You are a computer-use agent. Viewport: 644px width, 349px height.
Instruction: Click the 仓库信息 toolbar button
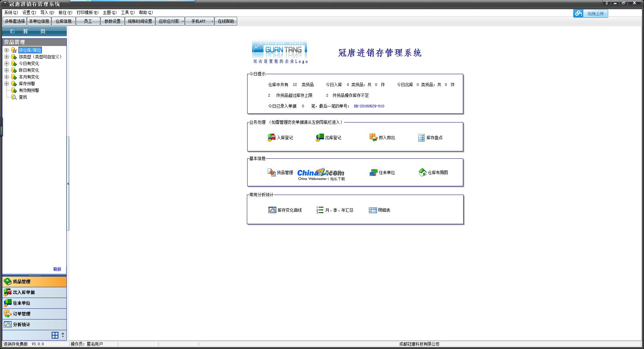click(x=63, y=21)
